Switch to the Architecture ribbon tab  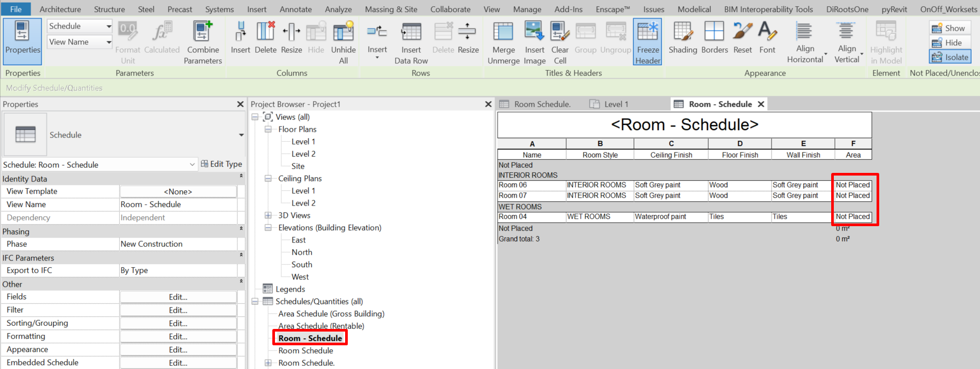(60, 9)
